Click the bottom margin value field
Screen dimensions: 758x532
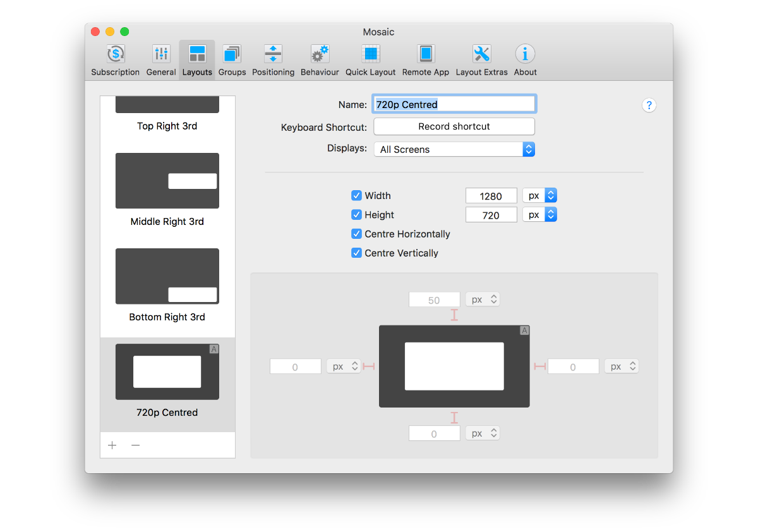point(434,433)
